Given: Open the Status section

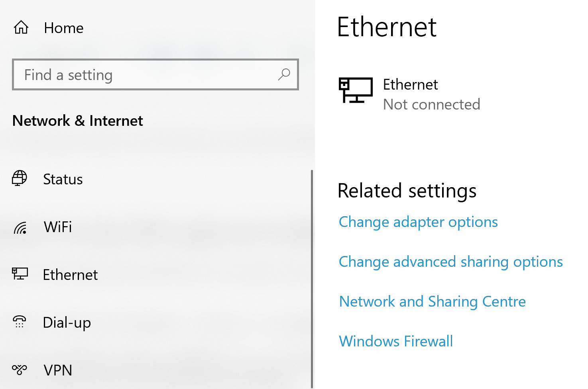Looking at the screenshot, I should click(63, 179).
